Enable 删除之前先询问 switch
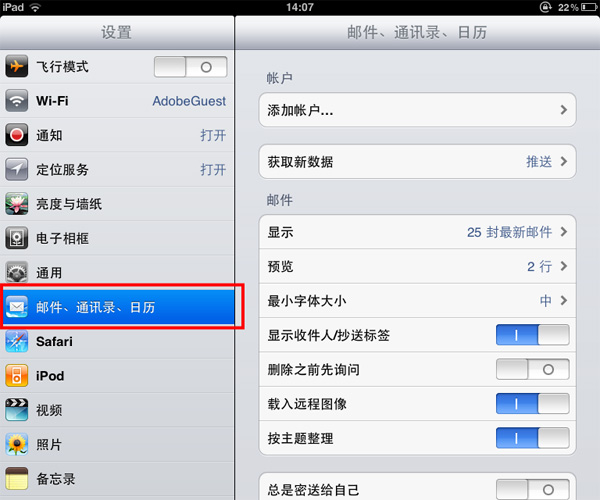The width and height of the screenshot is (600, 500). coord(533,370)
